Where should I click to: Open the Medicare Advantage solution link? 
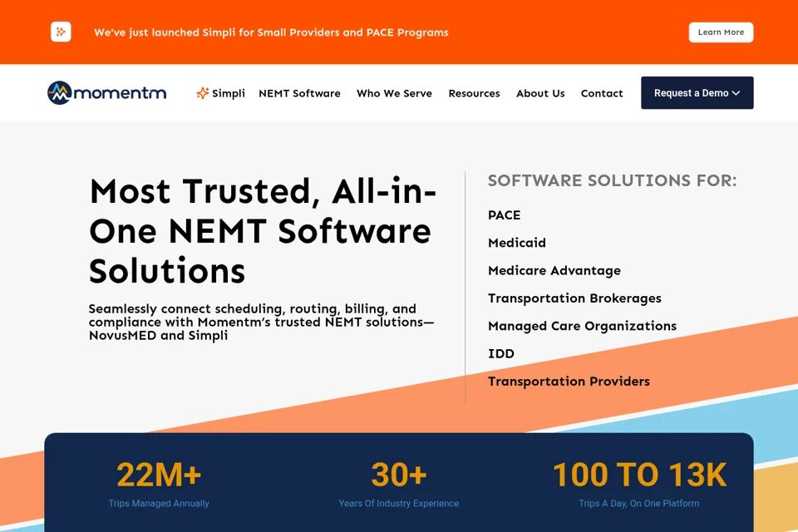[554, 270]
